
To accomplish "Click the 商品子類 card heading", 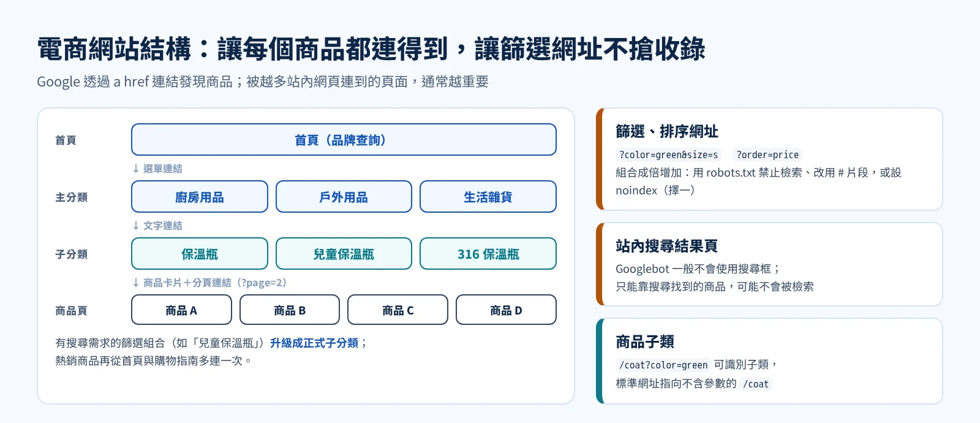I will 645,341.
